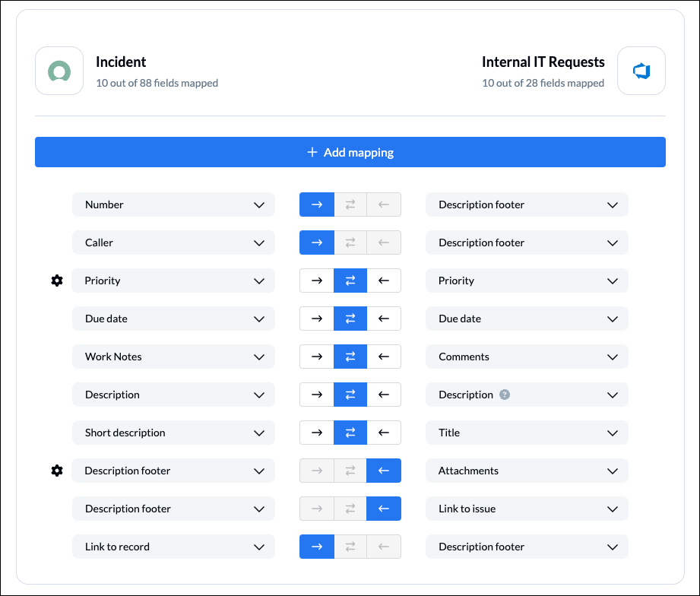Image resolution: width=700 pixels, height=596 pixels.
Task: Set the Number mapping to bidirectional sync
Action: pyautogui.click(x=350, y=204)
